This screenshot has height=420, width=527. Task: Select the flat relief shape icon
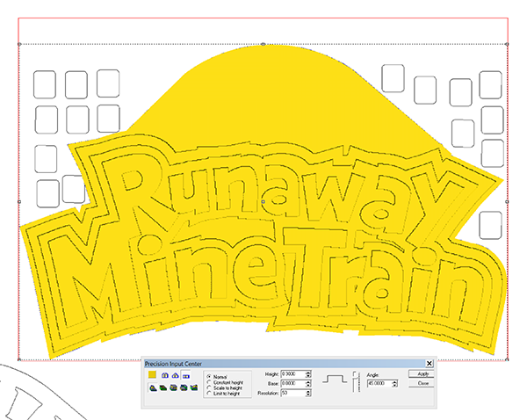pos(185,376)
